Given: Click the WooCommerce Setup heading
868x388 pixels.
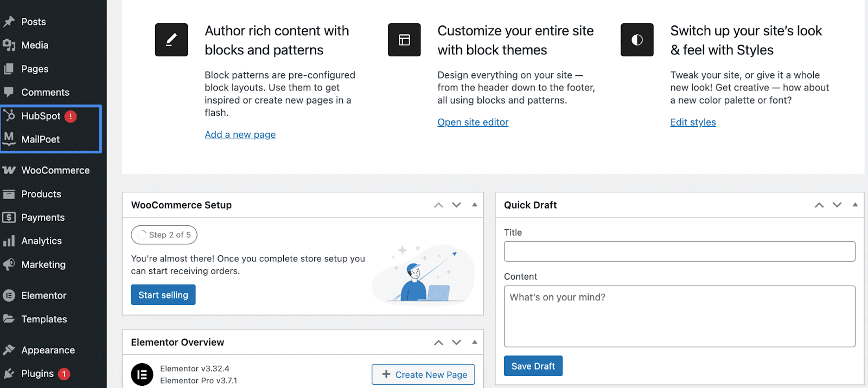Looking at the screenshot, I should [x=181, y=205].
